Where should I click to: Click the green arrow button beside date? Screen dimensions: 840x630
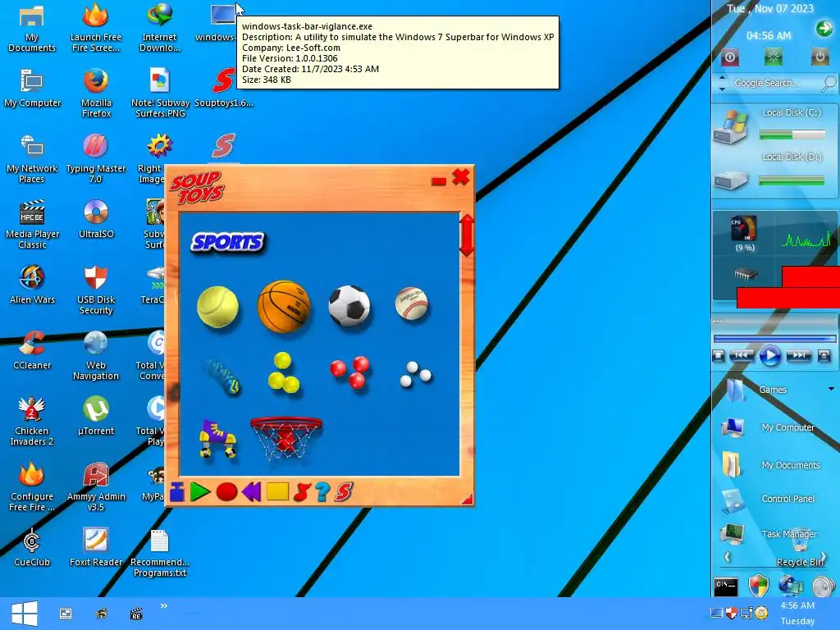[x=824, y=29]
